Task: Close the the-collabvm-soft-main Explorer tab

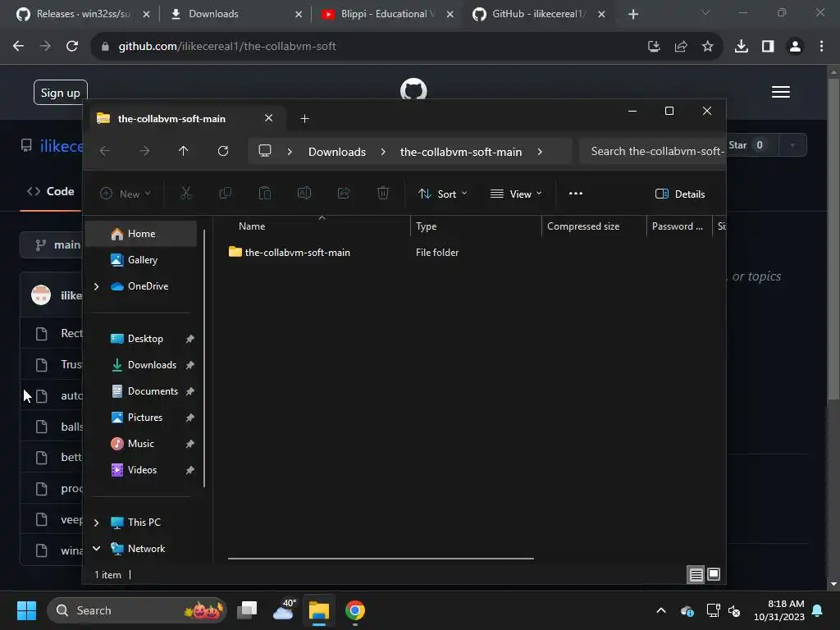Action: click(268, 118)
